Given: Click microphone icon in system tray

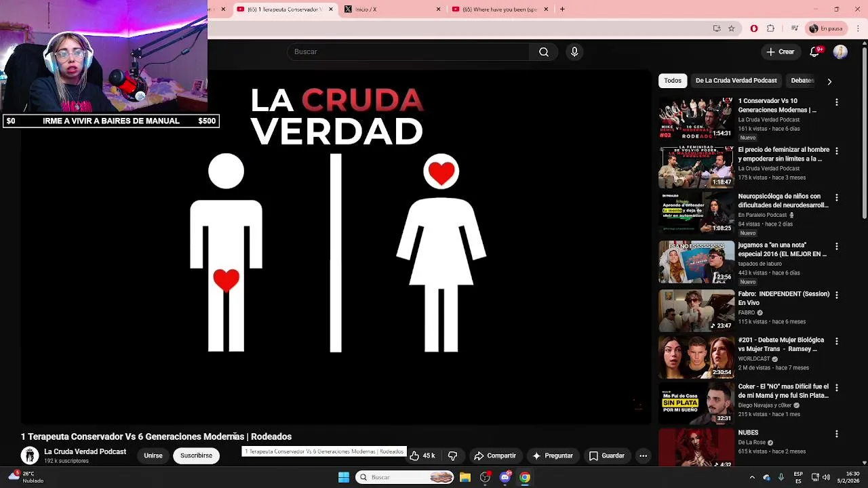Looking at the screenshot, I should [781, 477].
